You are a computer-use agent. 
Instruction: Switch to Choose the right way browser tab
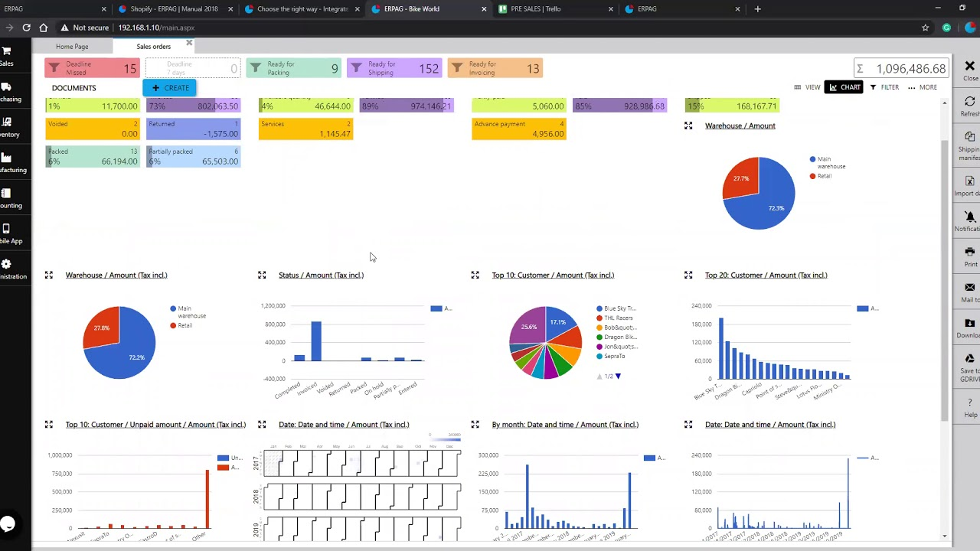[x=302, y=8]
